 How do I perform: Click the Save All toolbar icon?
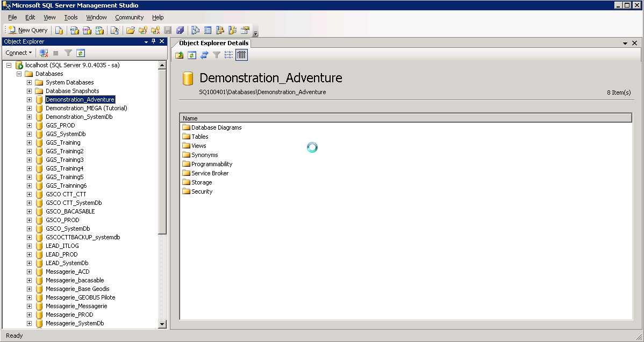click(x=180, y=31)
